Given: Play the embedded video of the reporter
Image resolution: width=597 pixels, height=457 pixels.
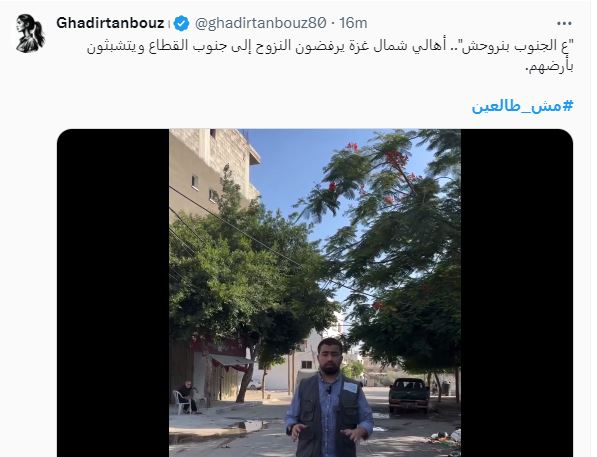Looking at the screenshot, I should pyautogui.click(x=315, y=293).
